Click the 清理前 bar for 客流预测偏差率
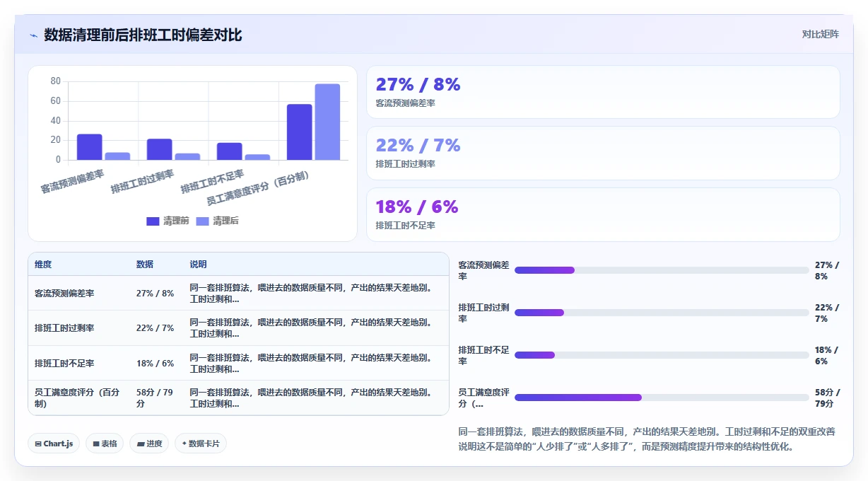868x481 pixels. (90, 147)
